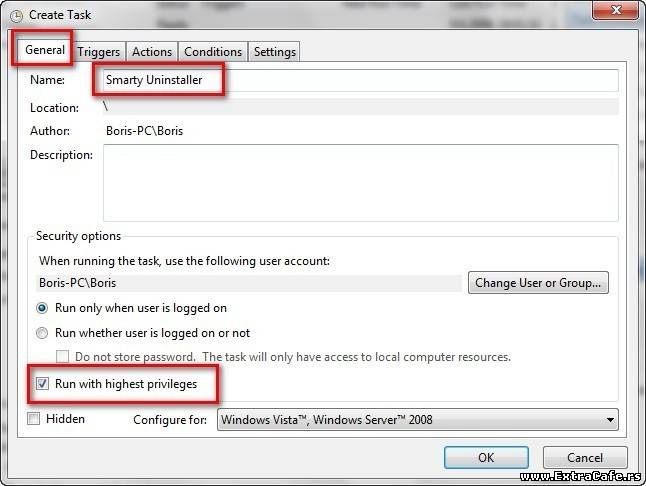Toggle the Do not store password checkbox
Screen dimensions: 646x486
(63, 357)
